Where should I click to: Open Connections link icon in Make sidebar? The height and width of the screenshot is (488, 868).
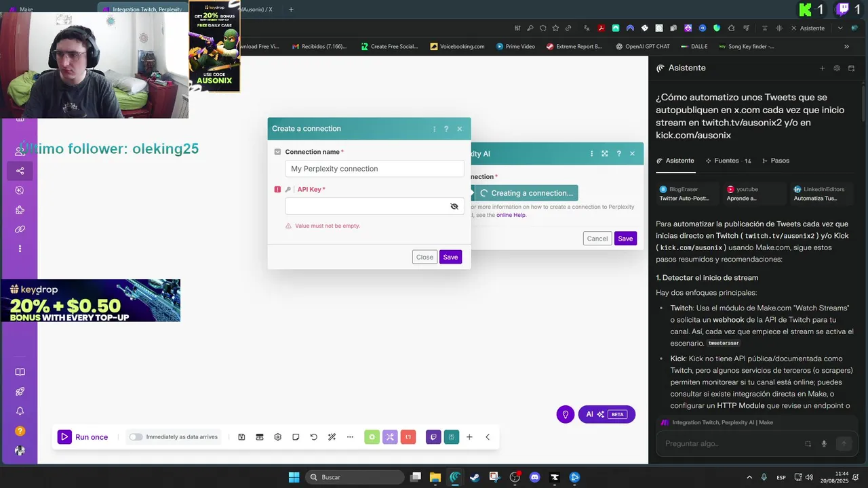point(20,229)
